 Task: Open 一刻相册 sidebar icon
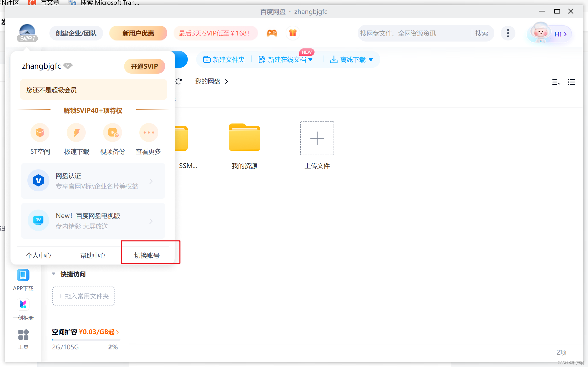point(23,305)
